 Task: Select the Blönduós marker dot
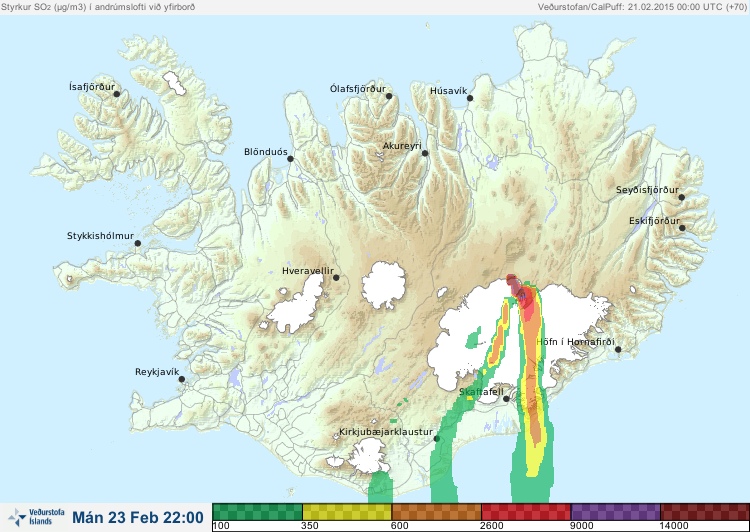[290, 158]
